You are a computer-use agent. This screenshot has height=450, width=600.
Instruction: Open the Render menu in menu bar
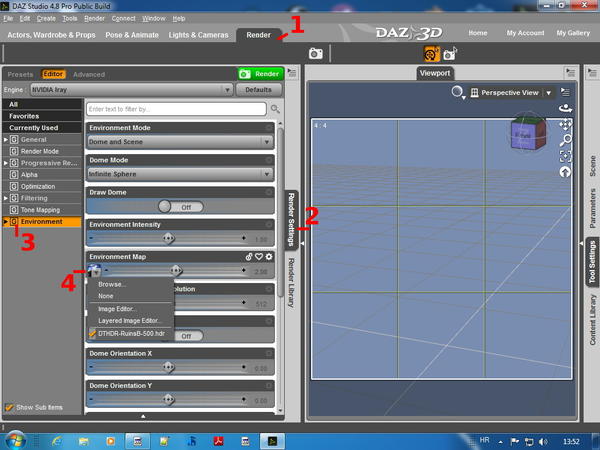(94, 18)
